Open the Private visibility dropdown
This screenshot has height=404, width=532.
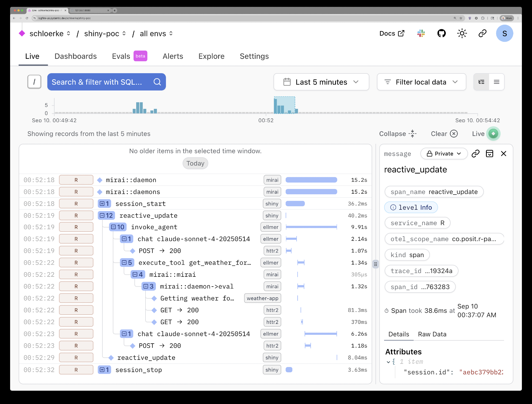coord(444,154)
